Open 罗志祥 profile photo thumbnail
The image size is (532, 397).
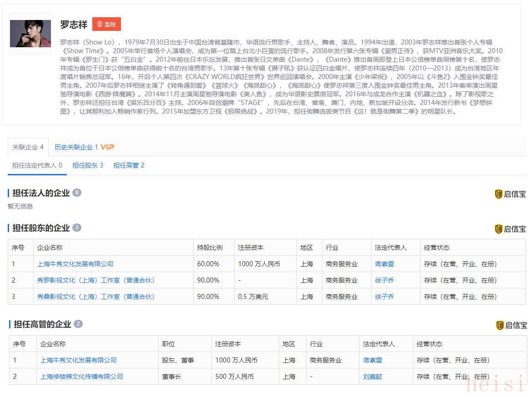point(30,34)
